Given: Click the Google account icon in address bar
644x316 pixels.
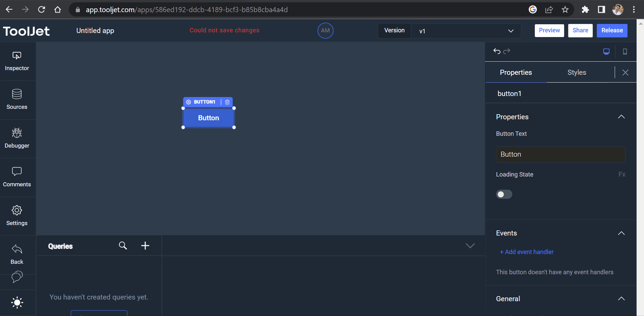Looking at the screenshot, I should 533,9.
